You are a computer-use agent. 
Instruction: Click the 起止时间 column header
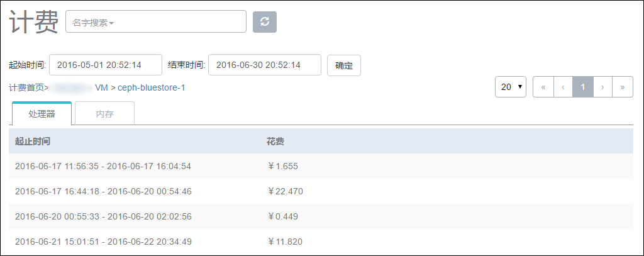pos(33,142)
